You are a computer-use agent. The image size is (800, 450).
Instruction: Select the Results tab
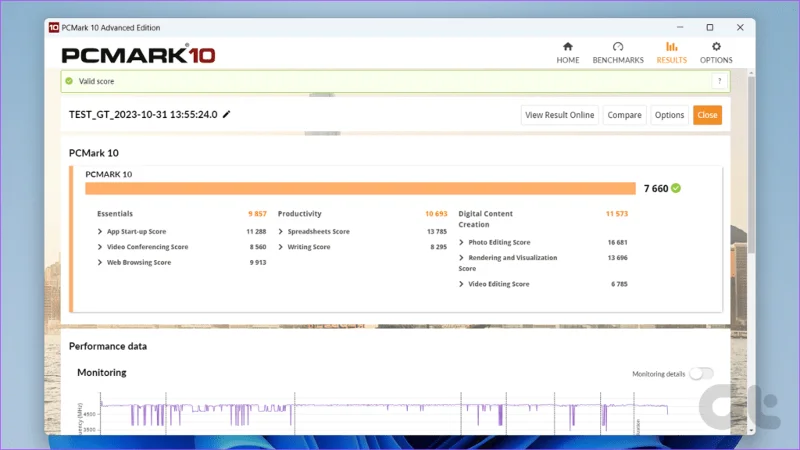point(671,53)
